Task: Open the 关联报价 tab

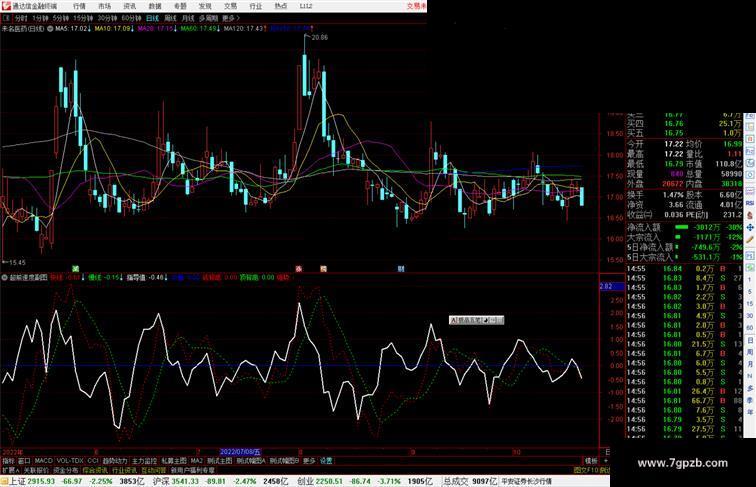Action: (x=36, y=470)
